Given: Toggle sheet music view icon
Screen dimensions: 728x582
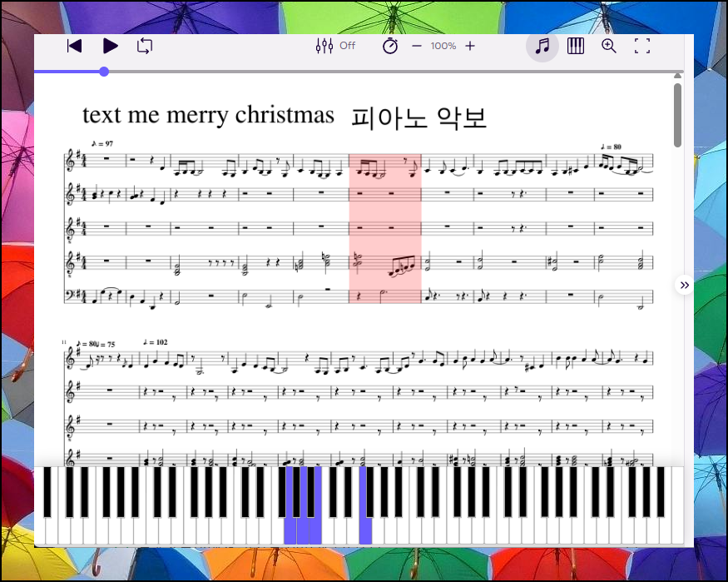Looking at the screenshot, I should tap(542, 46).
